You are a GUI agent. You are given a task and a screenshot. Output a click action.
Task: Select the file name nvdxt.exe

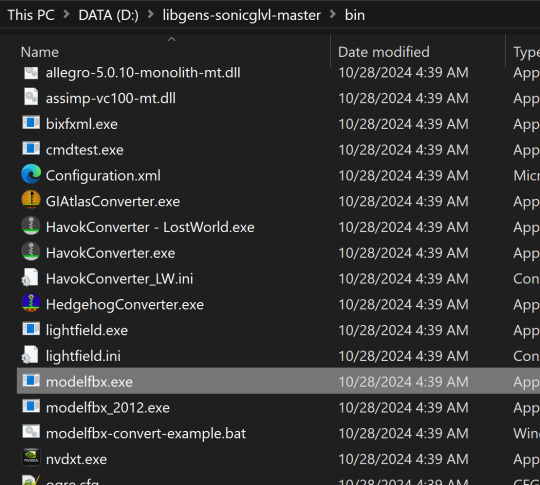76,460
